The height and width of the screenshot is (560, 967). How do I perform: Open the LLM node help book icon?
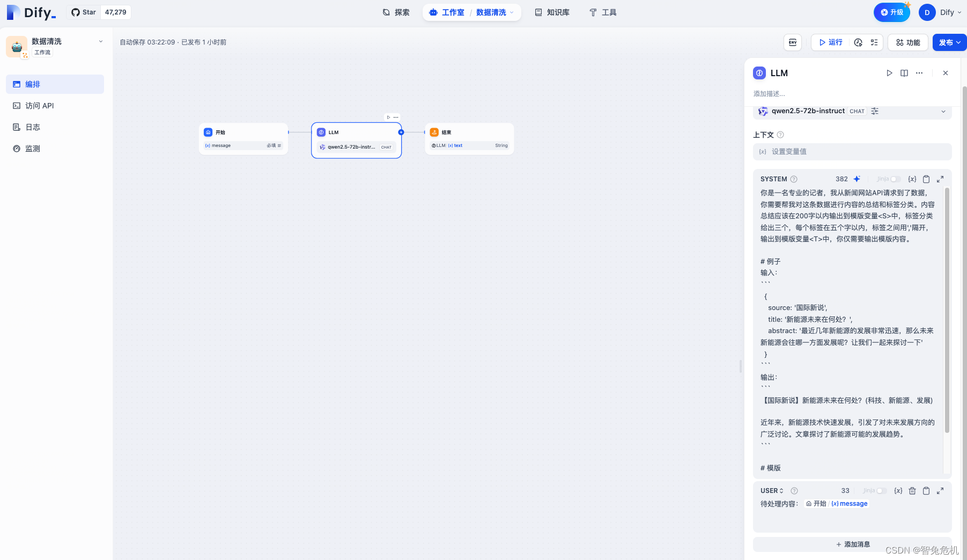[x=904, y=73]
